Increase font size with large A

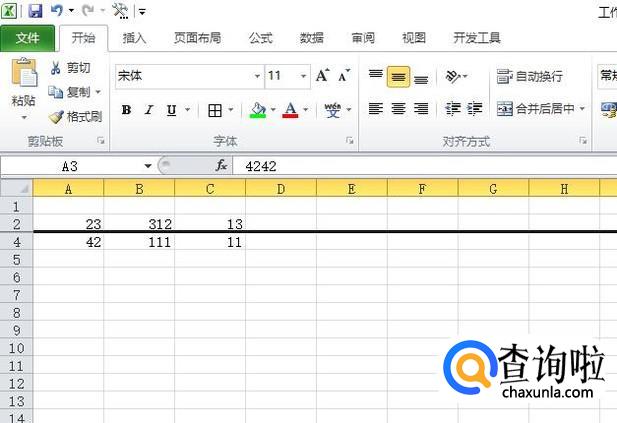(x=323, y=75)
